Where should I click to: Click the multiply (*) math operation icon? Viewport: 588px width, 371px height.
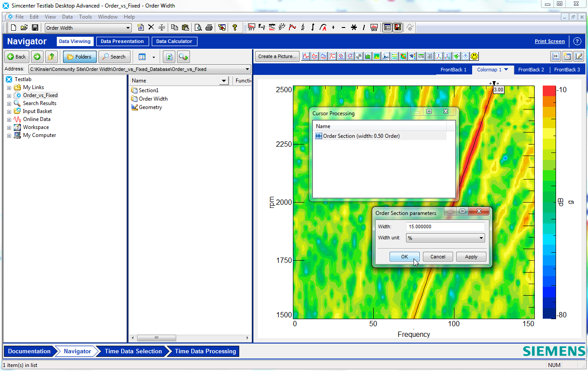354,27
